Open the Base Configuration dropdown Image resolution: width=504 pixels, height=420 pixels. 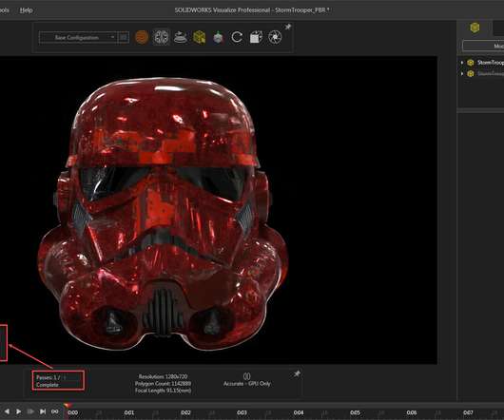point(77,38)
